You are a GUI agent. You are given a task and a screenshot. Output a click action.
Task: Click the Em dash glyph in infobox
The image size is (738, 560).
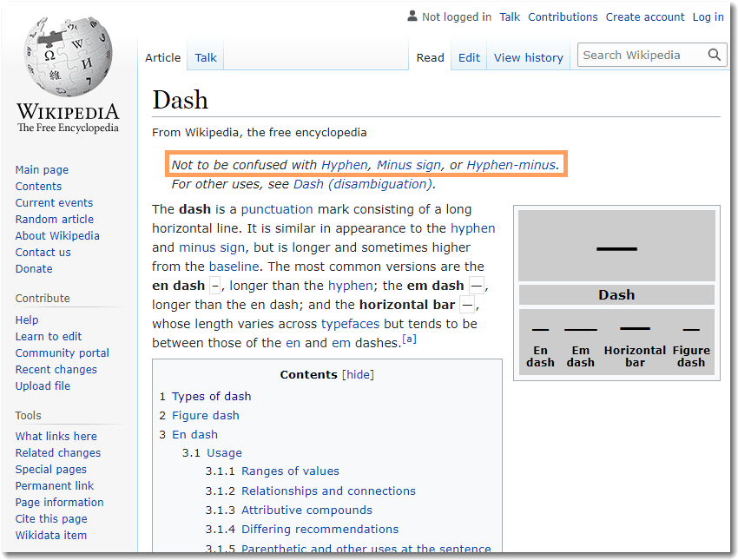tap(580, 329)
